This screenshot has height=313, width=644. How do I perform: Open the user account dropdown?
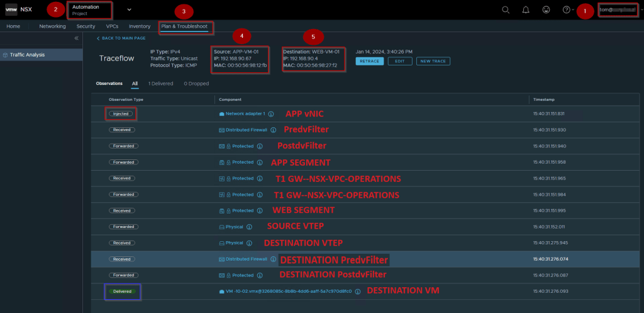point(619,10)
